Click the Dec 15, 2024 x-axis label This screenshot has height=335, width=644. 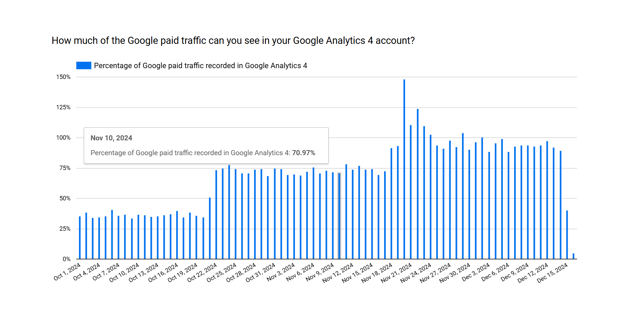coord(553,273)
